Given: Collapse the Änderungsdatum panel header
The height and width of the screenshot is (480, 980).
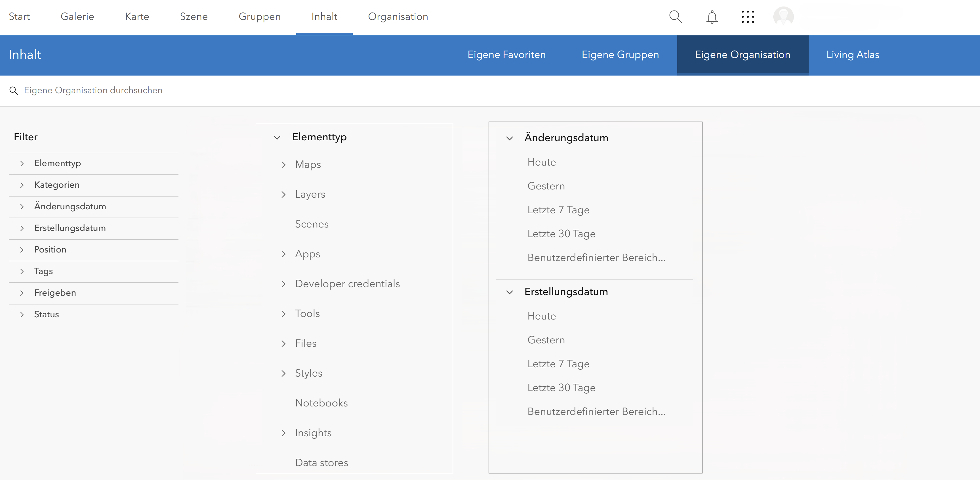Looking at the screenshot, I should (557, 138).
